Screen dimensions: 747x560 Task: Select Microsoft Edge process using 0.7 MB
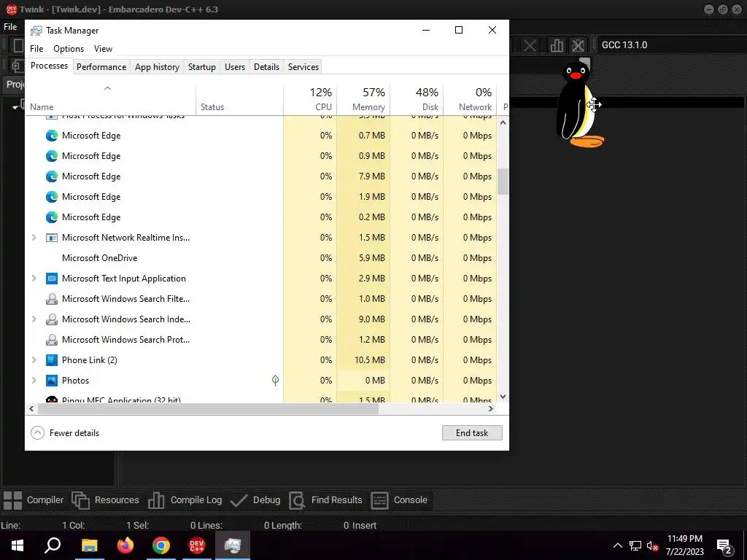(x=261, y=135)
